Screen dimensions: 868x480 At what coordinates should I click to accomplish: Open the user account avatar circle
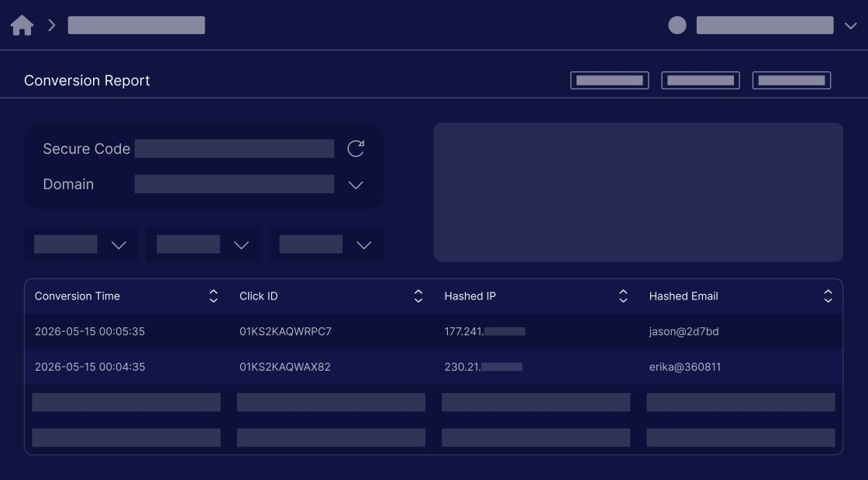[677, 25]
